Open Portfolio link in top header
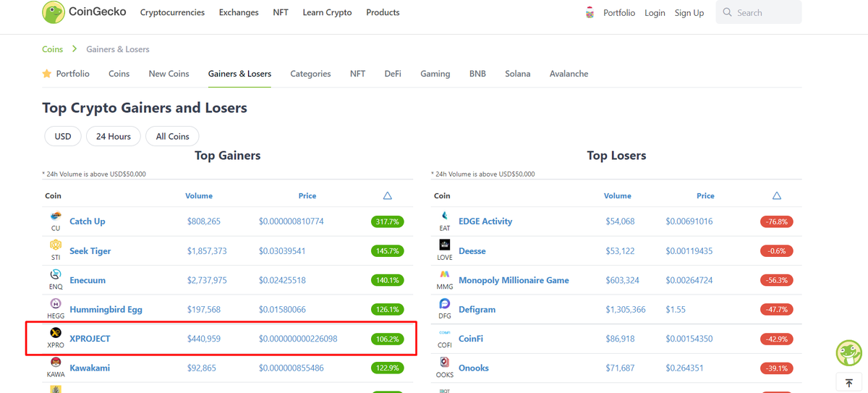Viewport: 868px width, 393px height. pos(619,12)
